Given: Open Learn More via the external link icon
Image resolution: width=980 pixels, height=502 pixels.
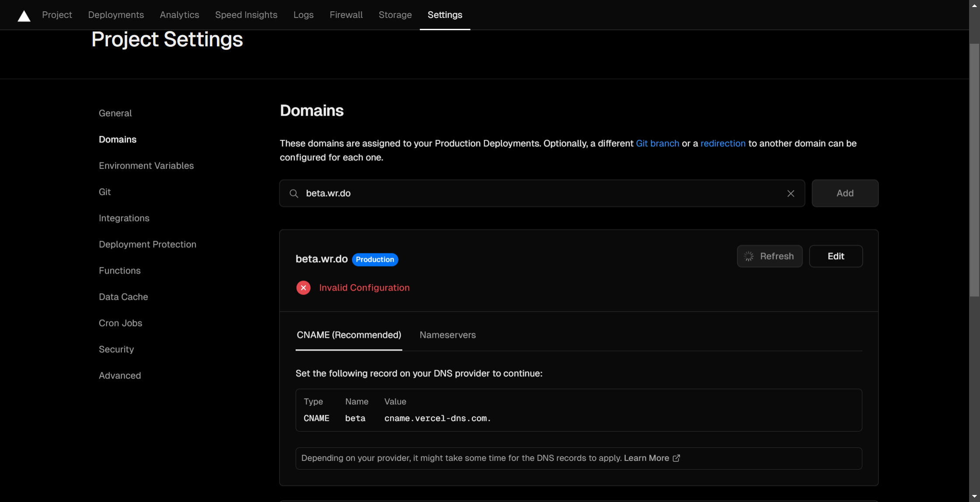Looking at the screenshot, I should pyautogui.click(x=676, y=458).
